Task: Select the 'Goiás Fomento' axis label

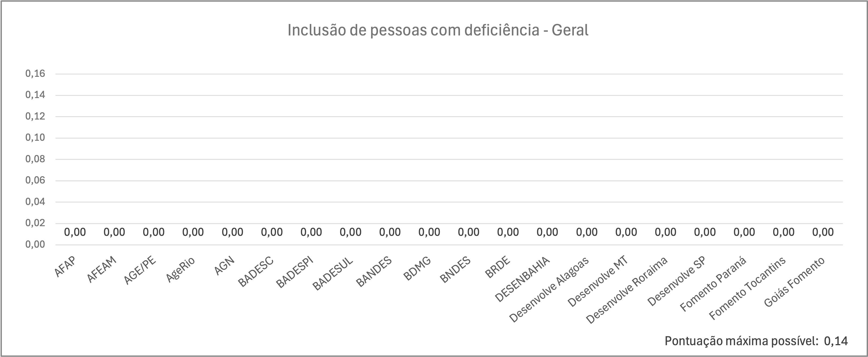Action: pyautogui.click(x=794, y=282)
